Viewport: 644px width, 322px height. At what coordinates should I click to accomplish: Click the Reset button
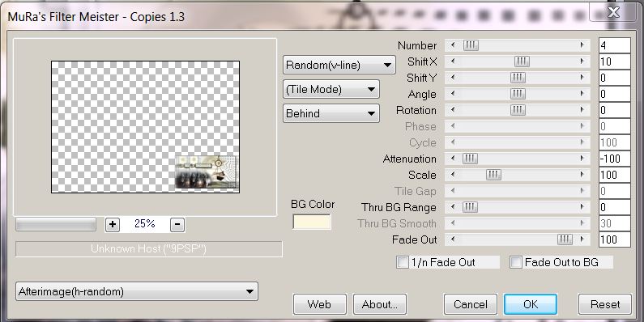click(604, 304)
